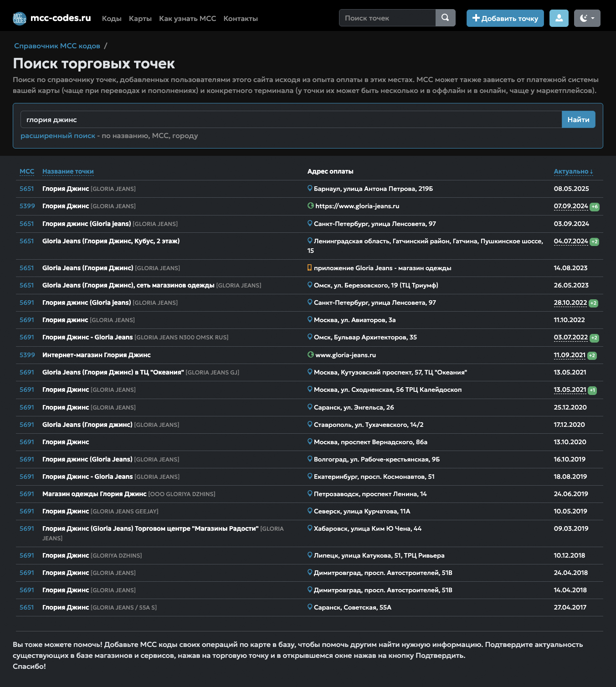Click the mcc-codes.ru logo icon
Screen dimensions: 616x687
click(x=20, y=18)
